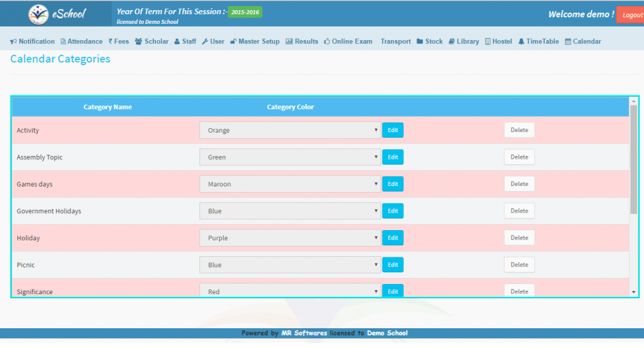Open Games days color dropdown showing Maroon

pyautogui.click(x=290, y=184)
